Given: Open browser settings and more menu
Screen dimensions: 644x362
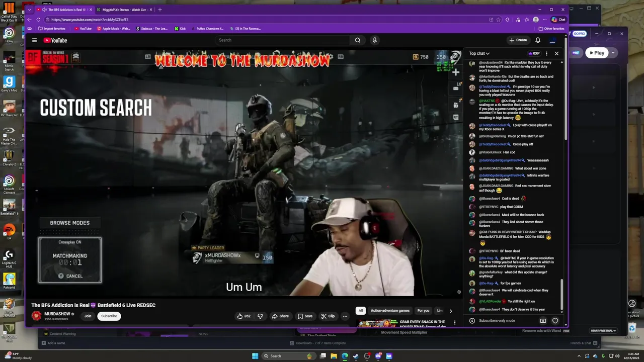Looking at the screenshot, I should coord(544,20).
